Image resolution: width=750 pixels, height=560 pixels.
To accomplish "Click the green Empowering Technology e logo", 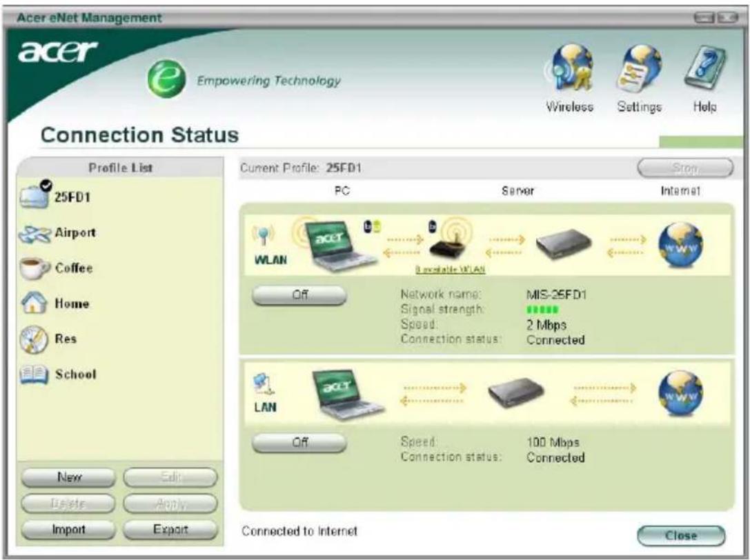I will pos(166,79).
